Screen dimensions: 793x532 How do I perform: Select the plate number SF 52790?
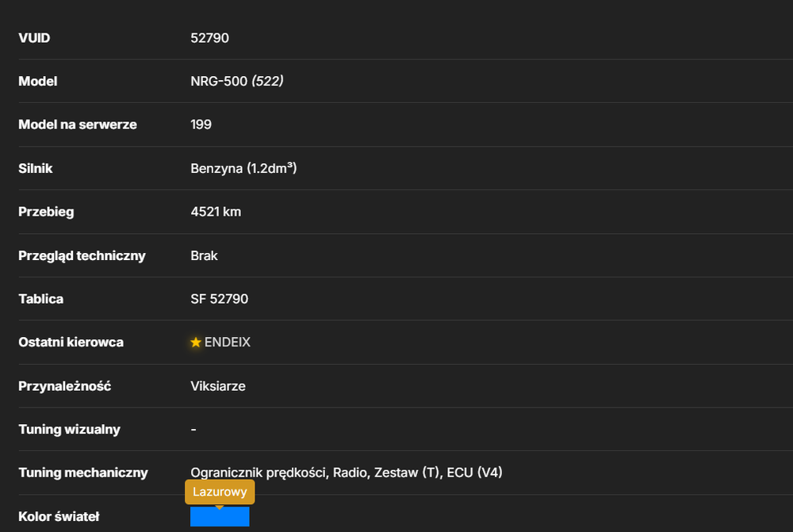[x=219, y=299]
